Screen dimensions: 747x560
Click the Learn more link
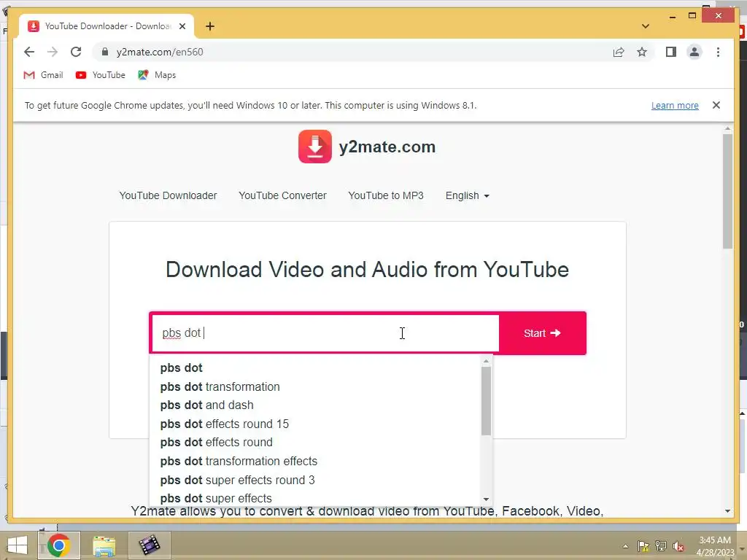point(675,105)
